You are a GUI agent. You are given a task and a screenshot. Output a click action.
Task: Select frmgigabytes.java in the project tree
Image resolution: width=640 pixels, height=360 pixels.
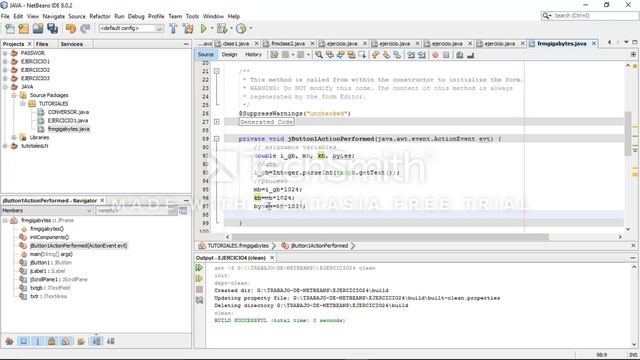tap(69, 129)
